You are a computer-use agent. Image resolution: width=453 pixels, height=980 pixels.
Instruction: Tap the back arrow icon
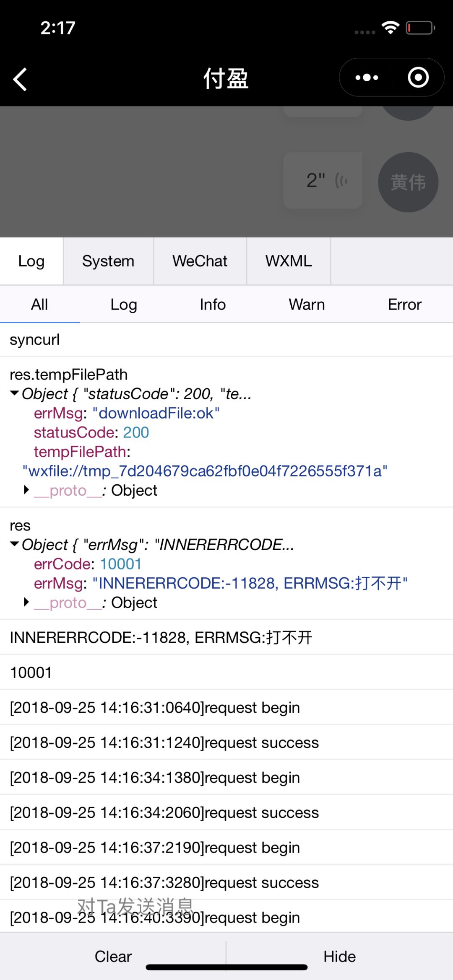(x=20, y=79)
